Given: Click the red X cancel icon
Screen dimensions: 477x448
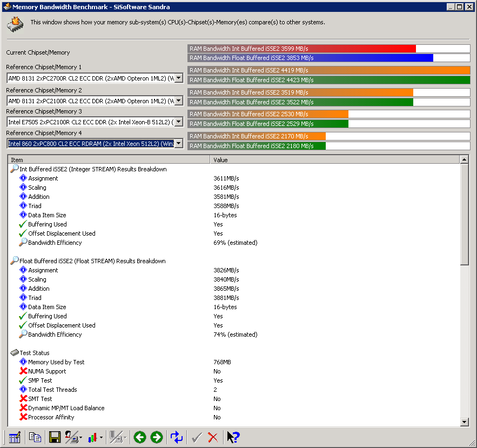Looking at the screenshot, I should coord(213,438).
